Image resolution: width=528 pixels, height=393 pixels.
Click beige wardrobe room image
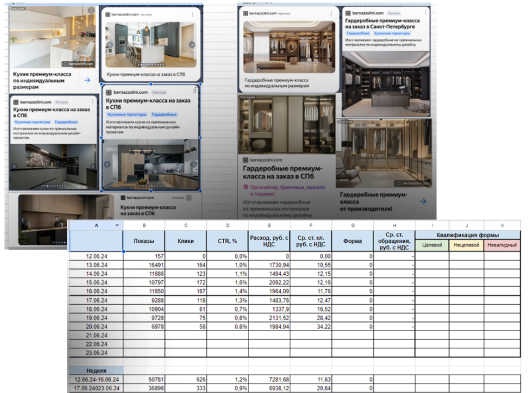289,47
